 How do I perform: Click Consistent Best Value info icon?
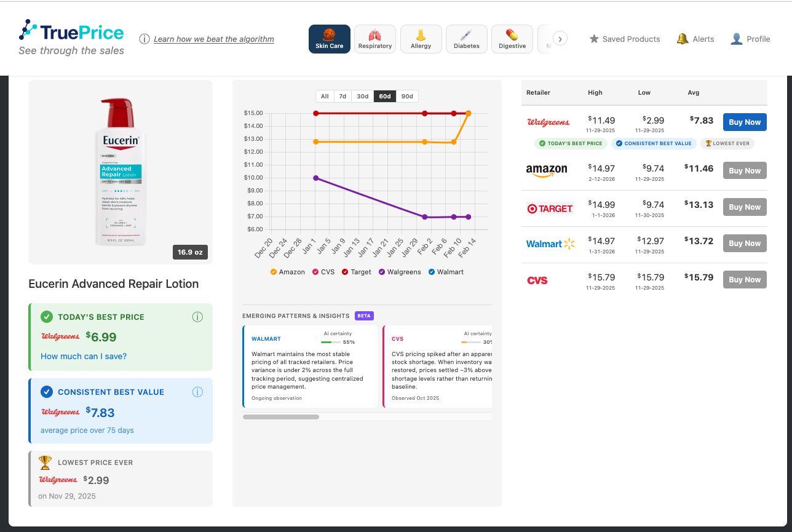197,392
